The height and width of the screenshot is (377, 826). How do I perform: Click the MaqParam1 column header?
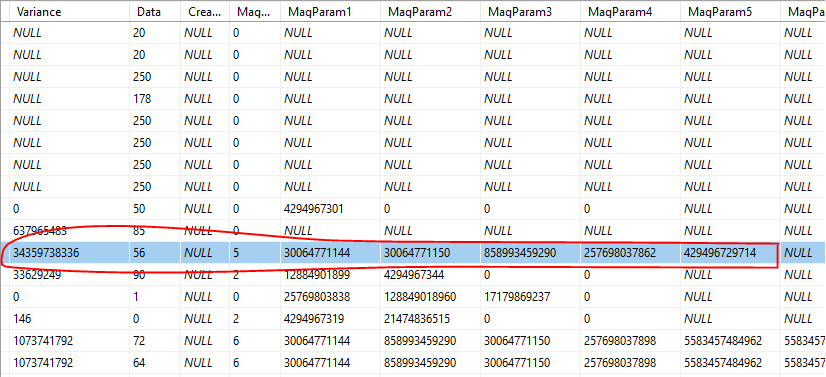pyautogui.click(x=330, y=12)
